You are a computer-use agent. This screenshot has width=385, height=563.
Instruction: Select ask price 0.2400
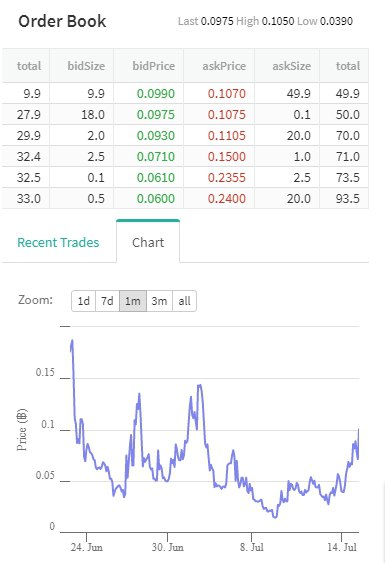point(227,199)
